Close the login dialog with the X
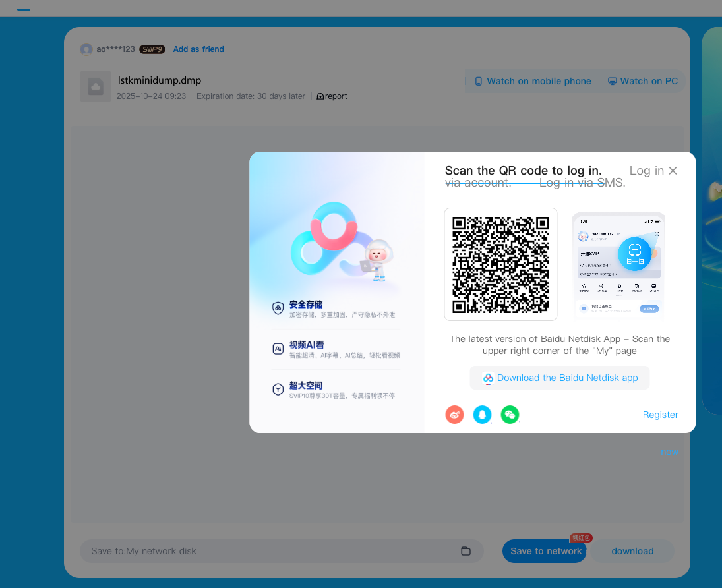 pyautogui.click(x=673, y=171)
